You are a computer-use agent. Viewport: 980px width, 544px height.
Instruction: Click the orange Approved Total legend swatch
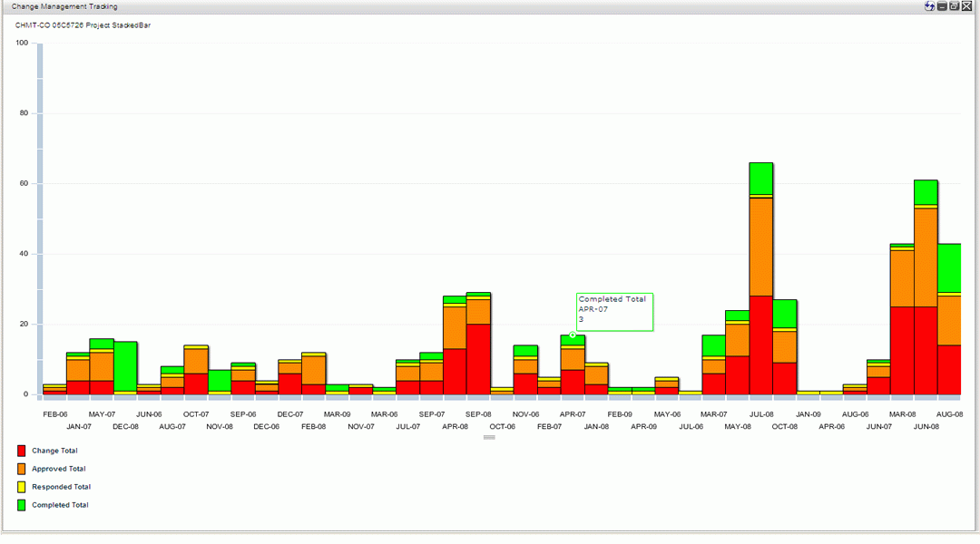click(22, 469)
